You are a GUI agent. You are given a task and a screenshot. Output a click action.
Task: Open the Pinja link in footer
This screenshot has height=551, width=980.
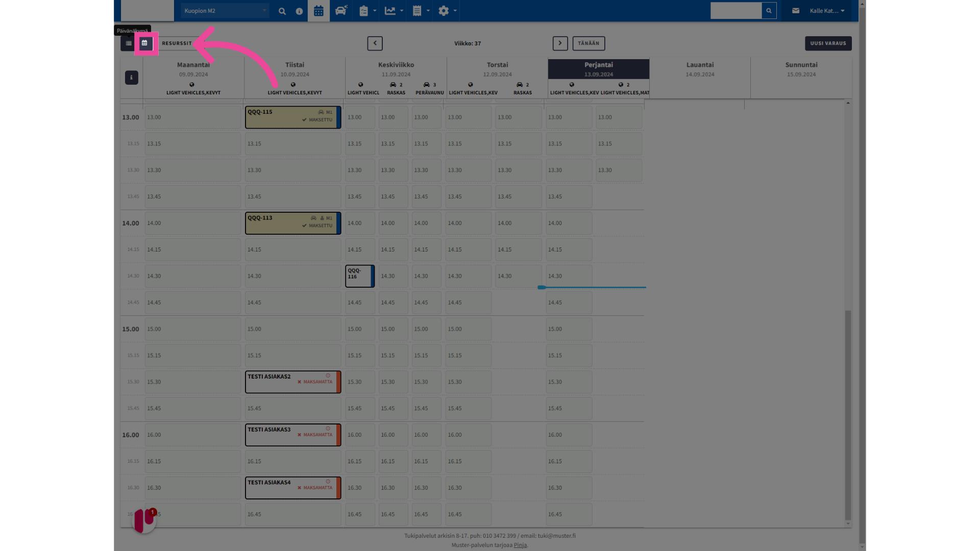tap(520, 545)
